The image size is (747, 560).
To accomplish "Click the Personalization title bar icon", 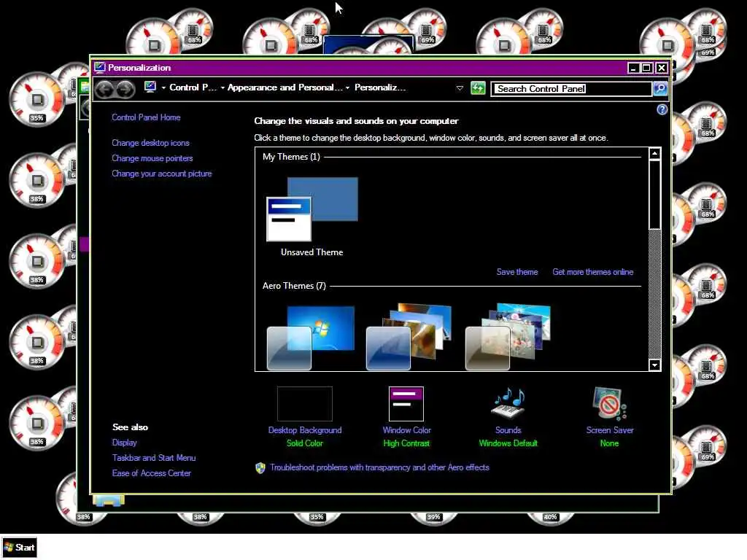I will tap(99, 68).
